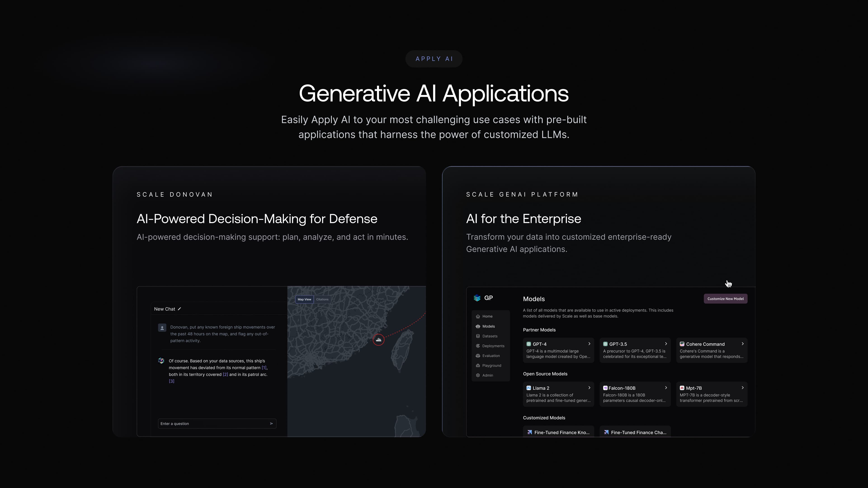868x488 pixels.
Task: Click citation link [1] in response
Action: 264,368
